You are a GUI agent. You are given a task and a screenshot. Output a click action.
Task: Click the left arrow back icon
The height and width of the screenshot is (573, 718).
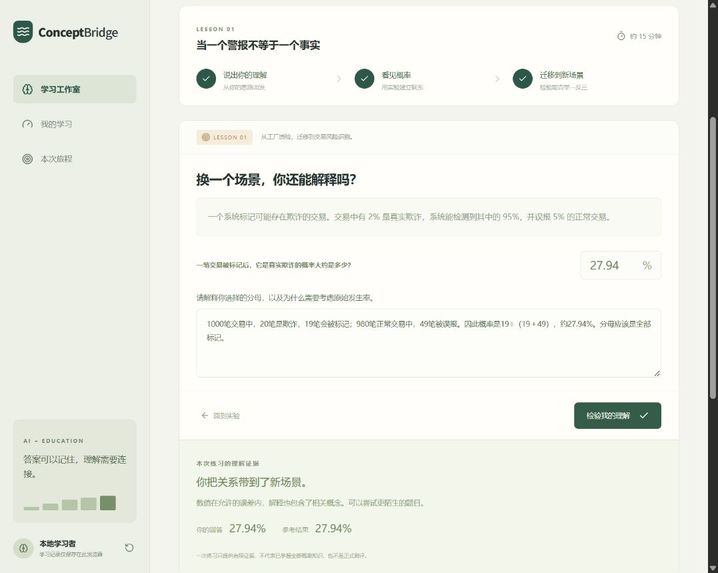pyautogui.click(x=205, y=415)
